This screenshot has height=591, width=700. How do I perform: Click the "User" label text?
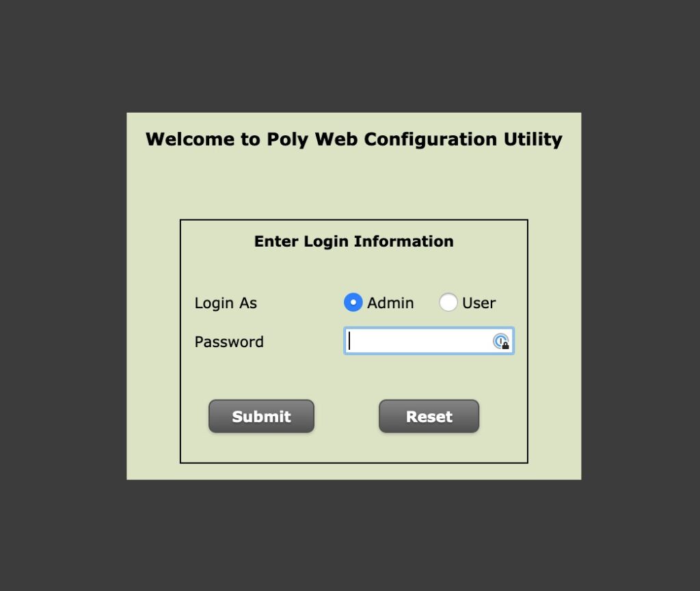479,303
